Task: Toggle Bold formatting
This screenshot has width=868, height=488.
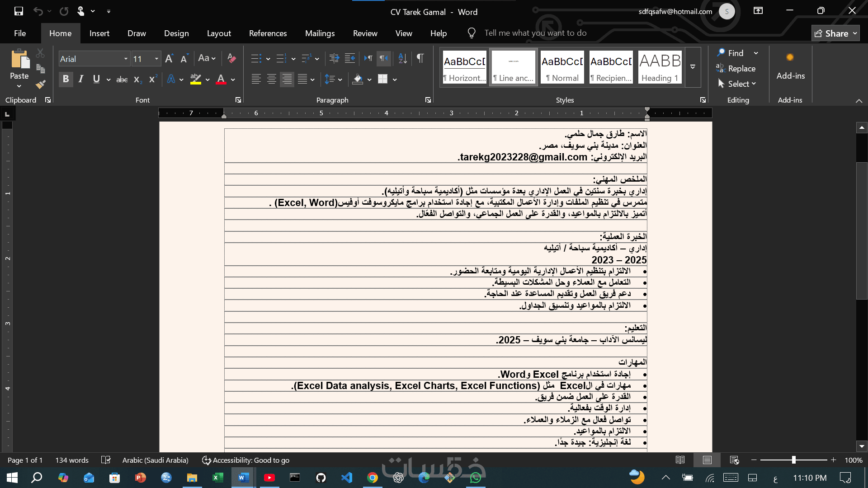Action: pyautogui.click(x=66, y=80)
